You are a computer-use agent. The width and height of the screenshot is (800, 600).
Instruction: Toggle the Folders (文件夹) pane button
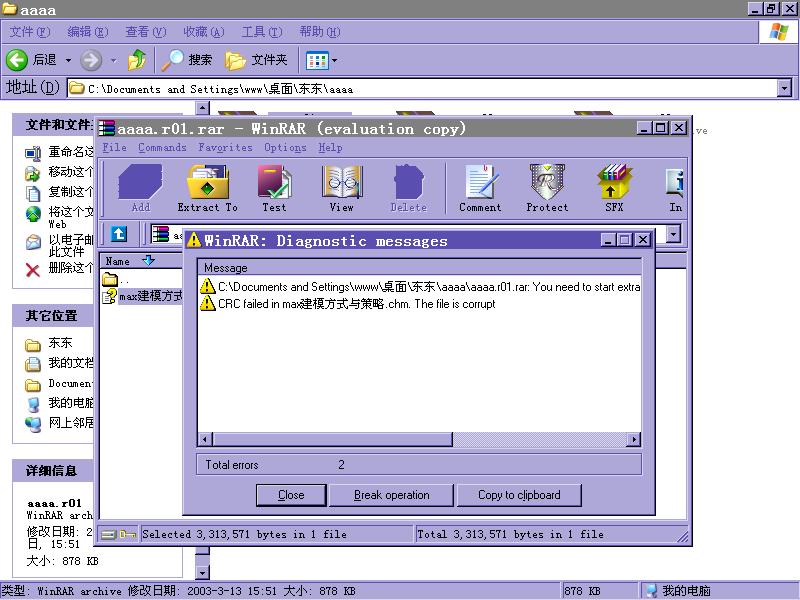click(256, 60)
